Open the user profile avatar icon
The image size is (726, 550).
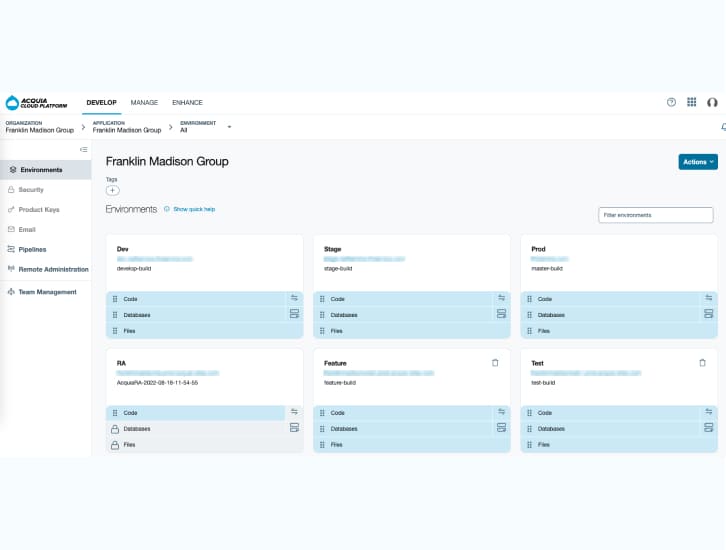tap(712, 102)
